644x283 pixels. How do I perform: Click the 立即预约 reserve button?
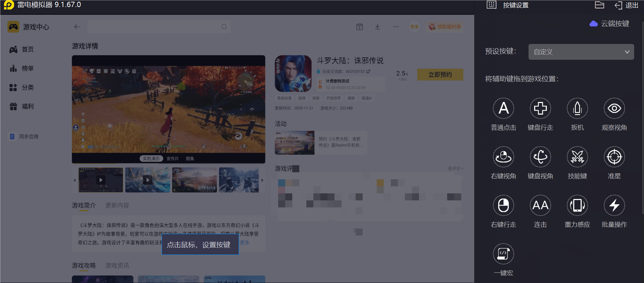coord(440,75)
